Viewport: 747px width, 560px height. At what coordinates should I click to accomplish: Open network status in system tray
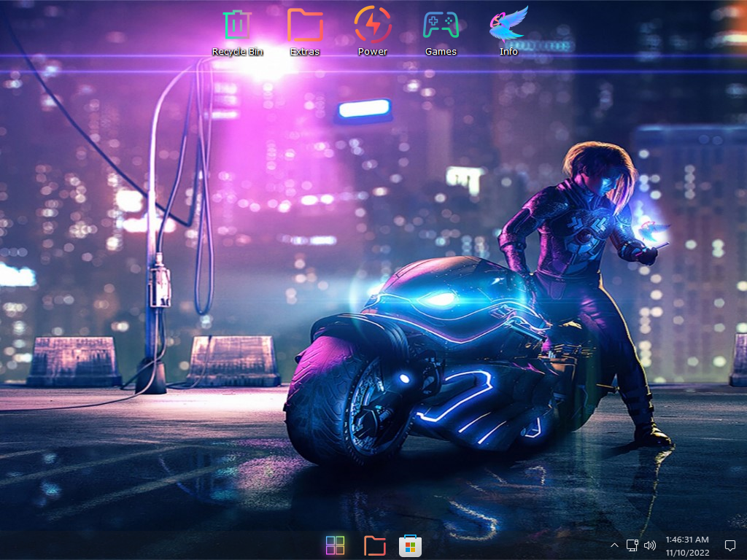pos(632,545)
